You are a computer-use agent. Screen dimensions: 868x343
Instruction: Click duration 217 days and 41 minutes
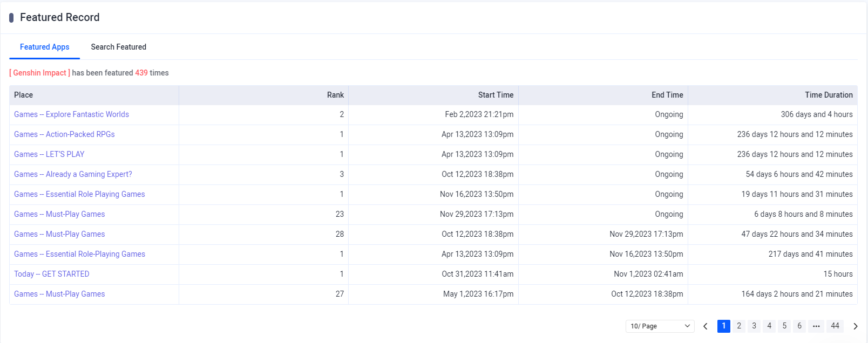pyautogui.click(x=811, y=254)
